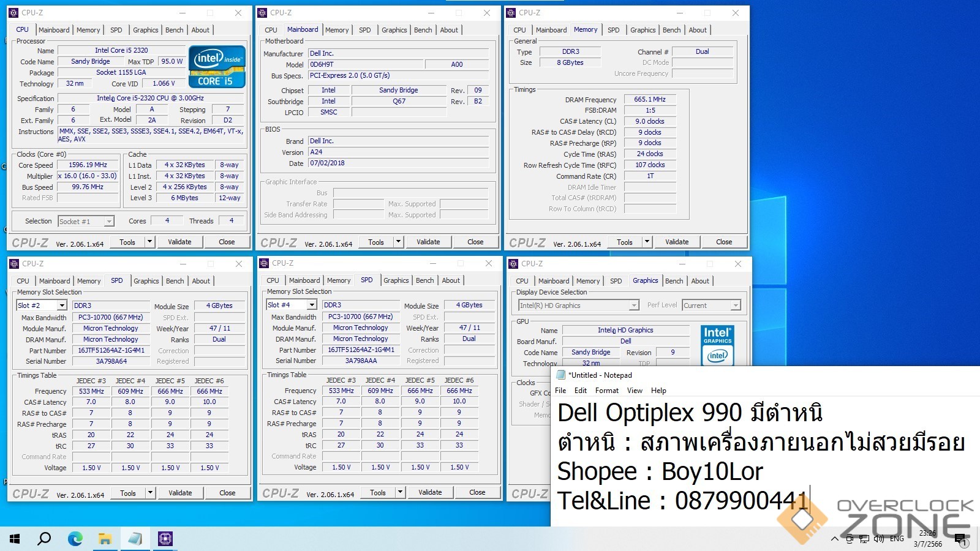The height and width of the screenshot is (551, 980).
Task: Launch Microsoft Edge from the taskbar
Action: click(x=75, y=539)
